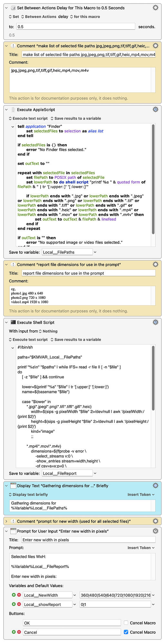Open shell script "Execute text script" popup

28,340
